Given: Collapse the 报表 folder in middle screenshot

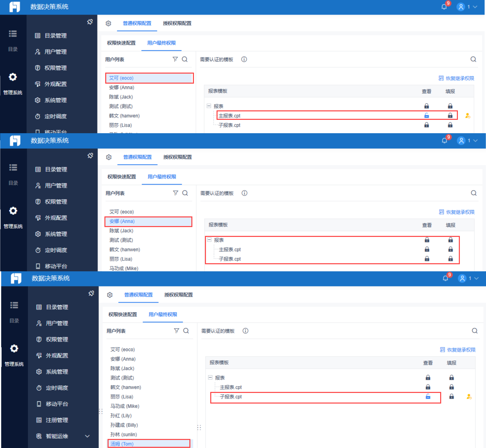Looking at the screenshot, I should coord(209,240).
